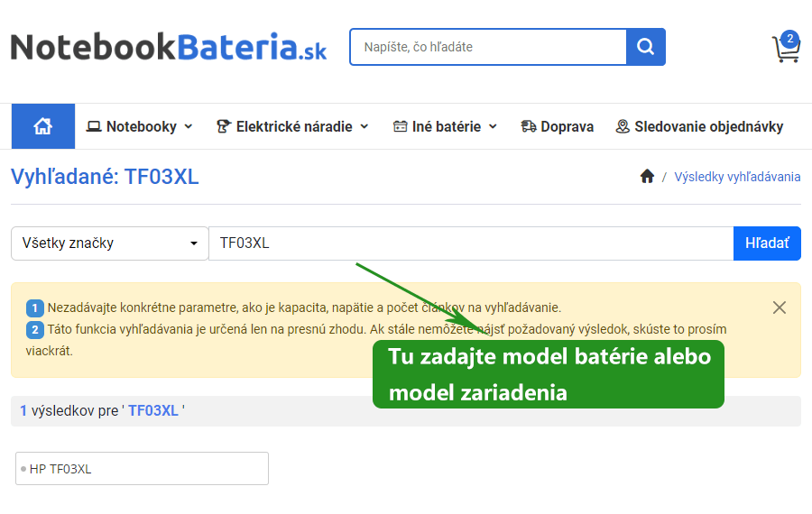Open the Doprava menu item

(567, 126)
